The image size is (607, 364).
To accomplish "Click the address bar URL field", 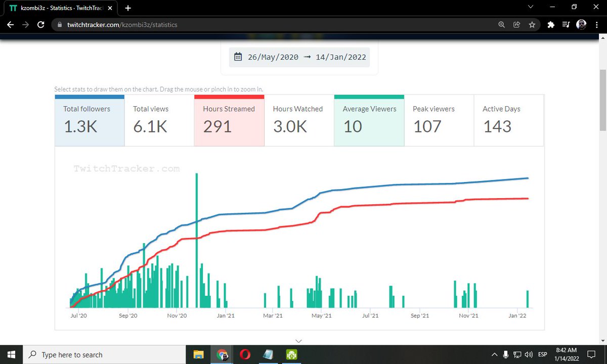I will coord(273,24).
